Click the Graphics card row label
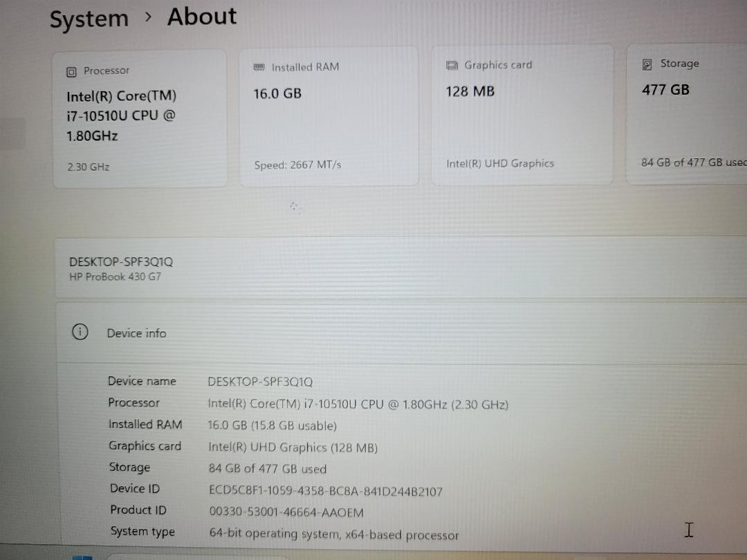 click(145, 446)
